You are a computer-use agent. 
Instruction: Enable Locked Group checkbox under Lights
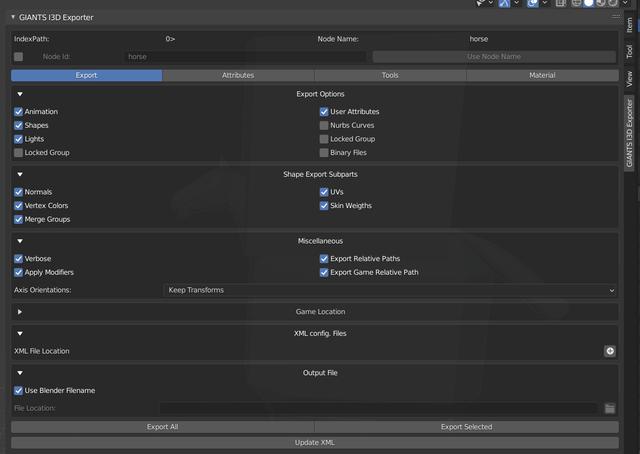[18, 153]
